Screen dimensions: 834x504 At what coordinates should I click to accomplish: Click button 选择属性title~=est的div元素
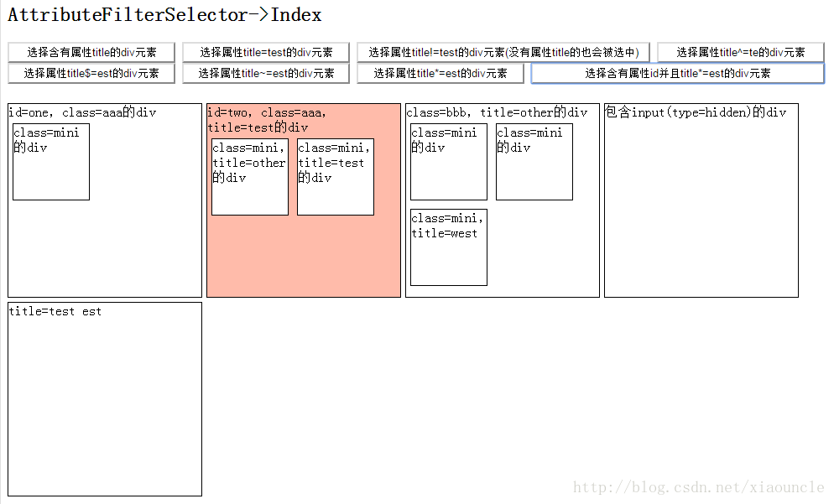(x=266, y=73)
